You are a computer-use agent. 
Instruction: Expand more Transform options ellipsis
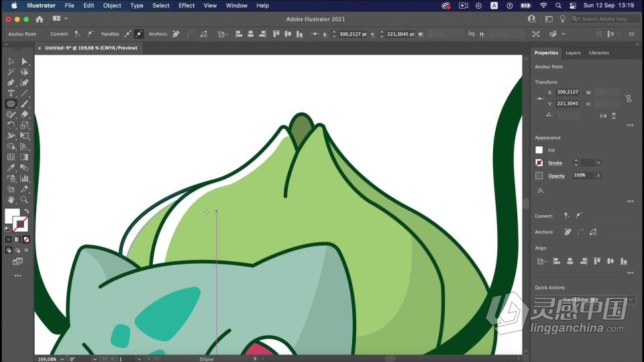point(630,125)
